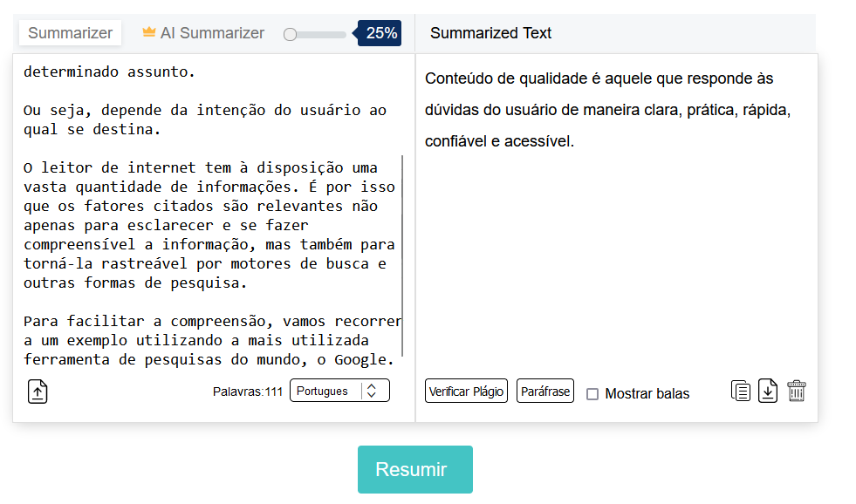Click the crown icon beside AI Summarizer

coord(149,33)
